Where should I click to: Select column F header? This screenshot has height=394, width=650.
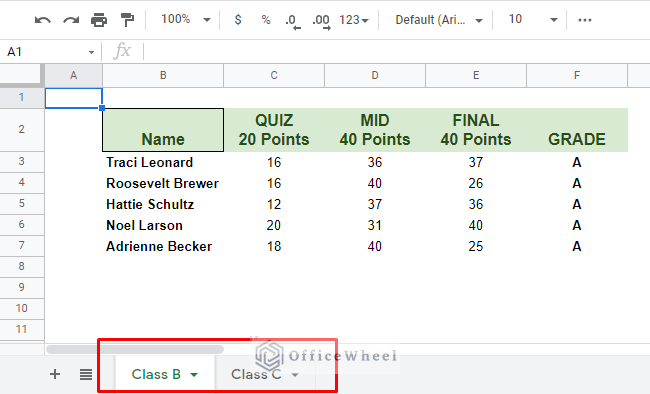(577, 75)
